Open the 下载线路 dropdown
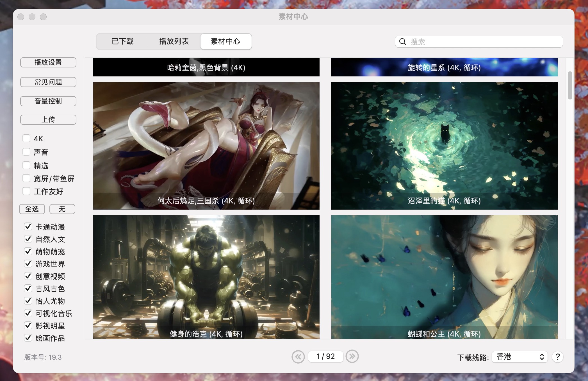This screenshot has height=381, width=588. pos(518,357)
